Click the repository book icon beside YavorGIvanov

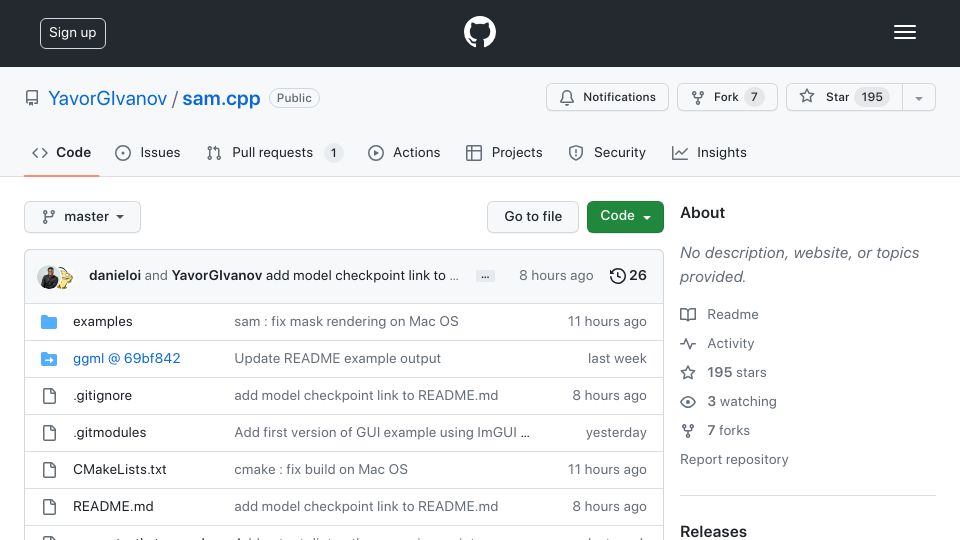pyautogui.click(x=32, y=98)
